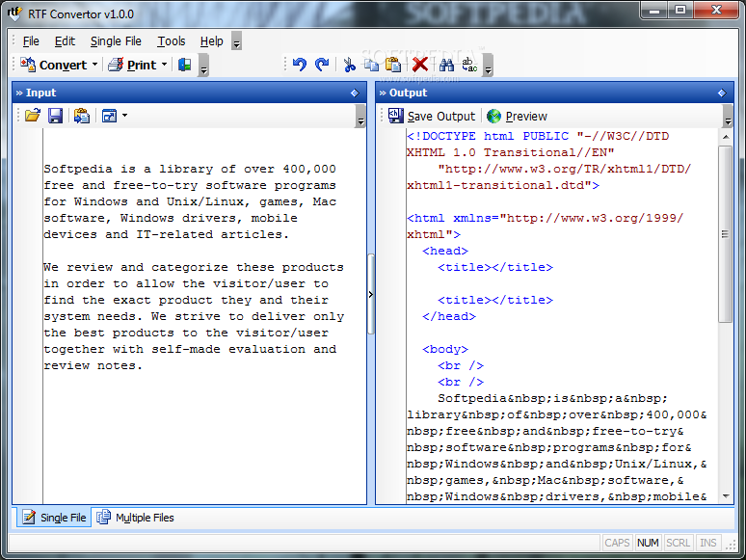Open Find with binoculars icon
Screen dimensions: 746x560
pyautogui.click(x=446, y=65)
